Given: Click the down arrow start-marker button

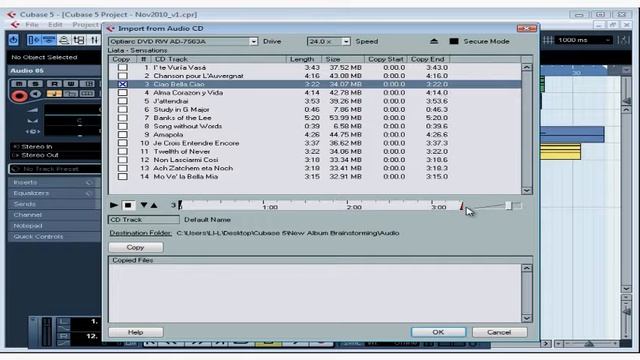Looking at the screenshot, I should [144, 205].
